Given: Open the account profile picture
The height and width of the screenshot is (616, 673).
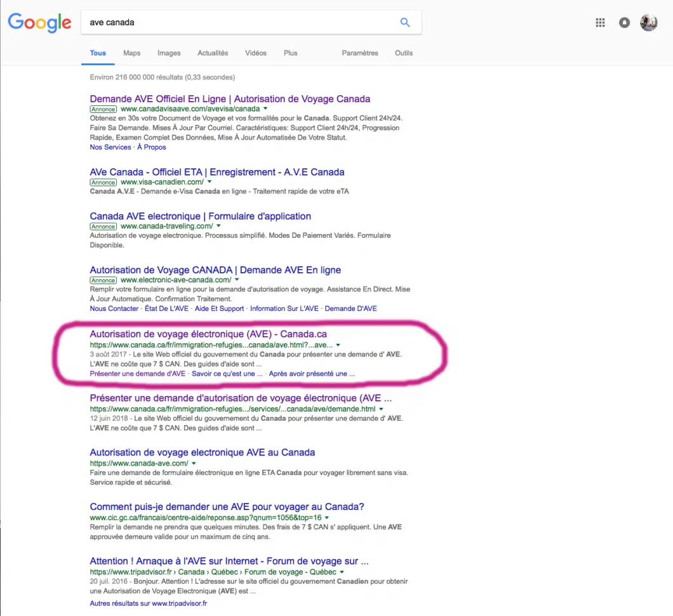Looking at the screenshot, I should (x=648, y=23).
